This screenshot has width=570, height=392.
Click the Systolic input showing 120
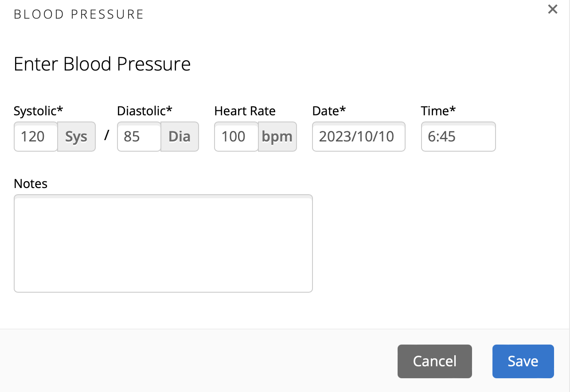(36, 137)
